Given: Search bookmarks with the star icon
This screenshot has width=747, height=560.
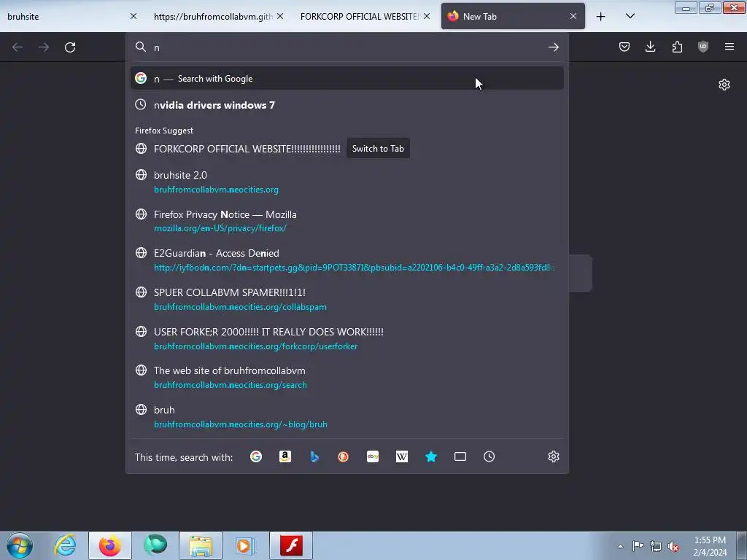Looking at the screenshot, I should (x=431, y=456).
